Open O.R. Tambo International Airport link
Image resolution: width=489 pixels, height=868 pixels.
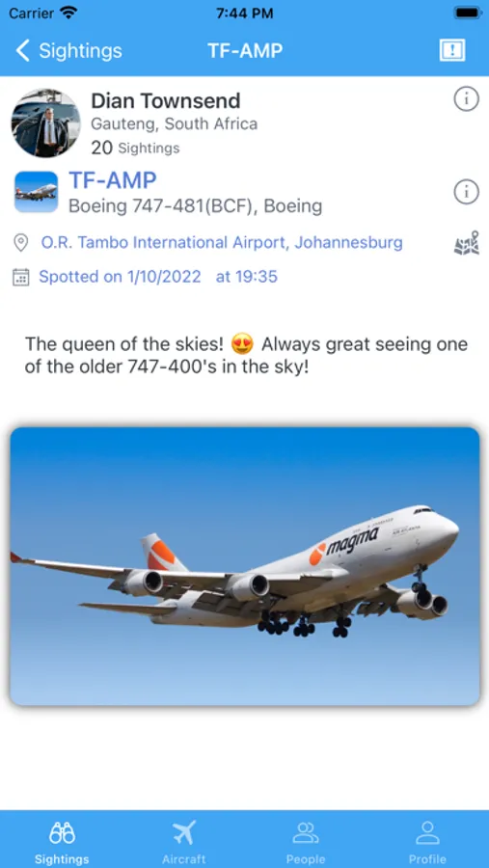(x=222, y=243)
